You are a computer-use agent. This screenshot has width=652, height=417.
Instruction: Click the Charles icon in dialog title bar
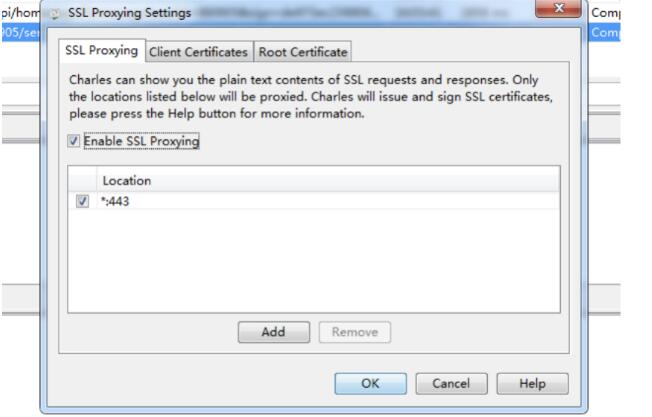pyautogui.click(x=54, y=14)
